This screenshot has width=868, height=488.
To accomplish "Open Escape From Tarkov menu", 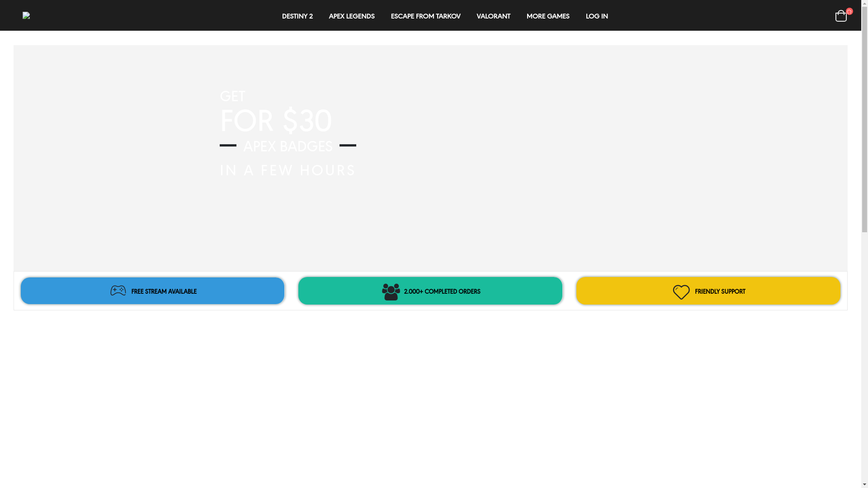I will pos(425,16).
